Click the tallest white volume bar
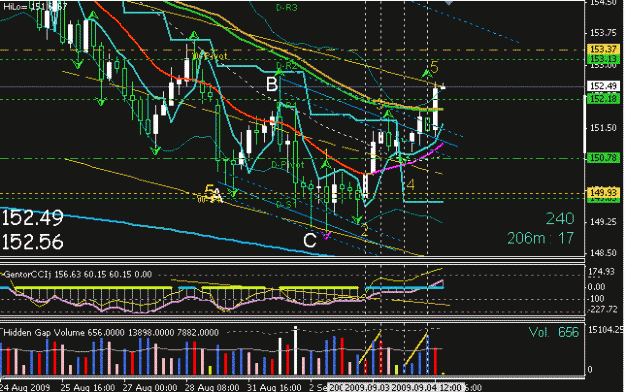This screenshot has width=625, height=392. tap(295, 351)
